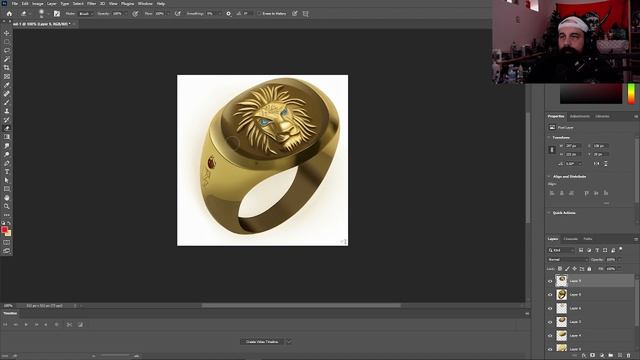Switch to the Channels tab
This screenshot has height=360, width=640.
570,239
